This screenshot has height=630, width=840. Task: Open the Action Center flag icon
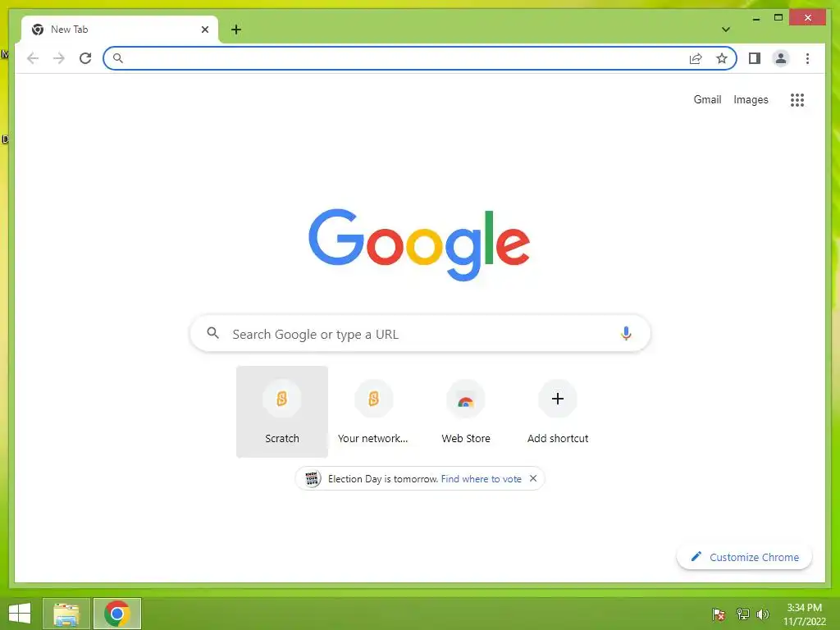point(719,614)
